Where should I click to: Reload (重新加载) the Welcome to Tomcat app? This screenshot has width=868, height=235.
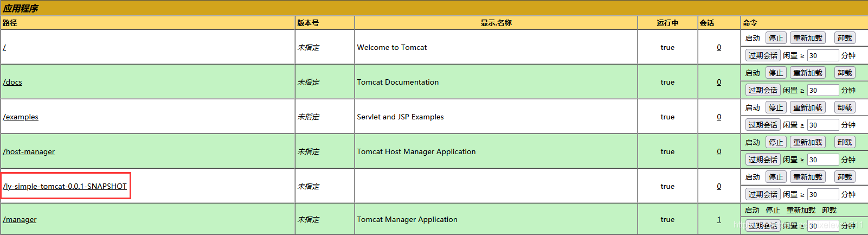[808, 38]
